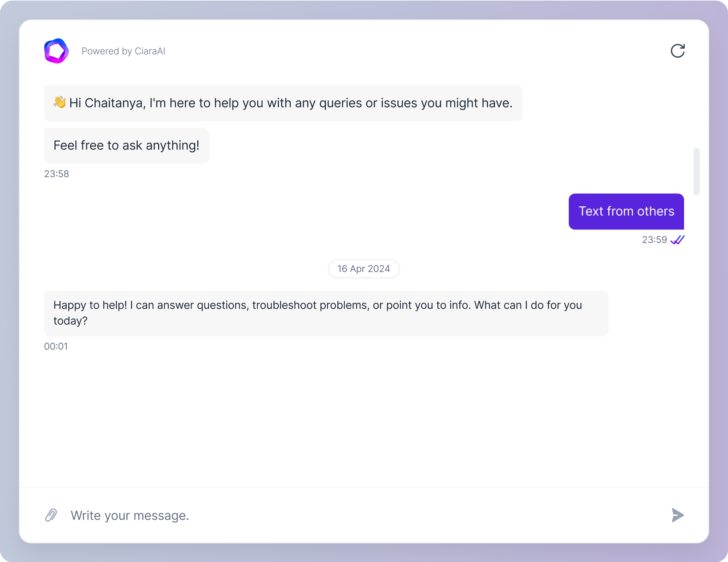
Task: Click the Feel free to ask anything message
Action: click(x=127, y=146)
